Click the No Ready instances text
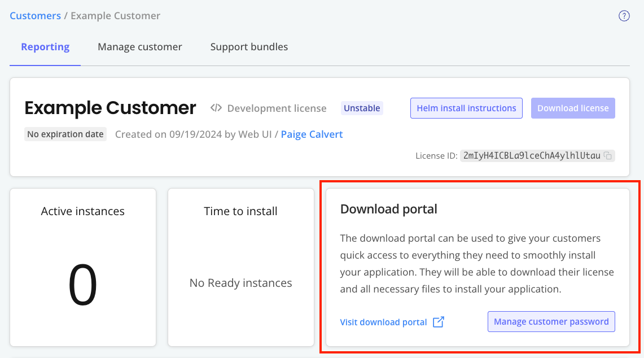 240,283
